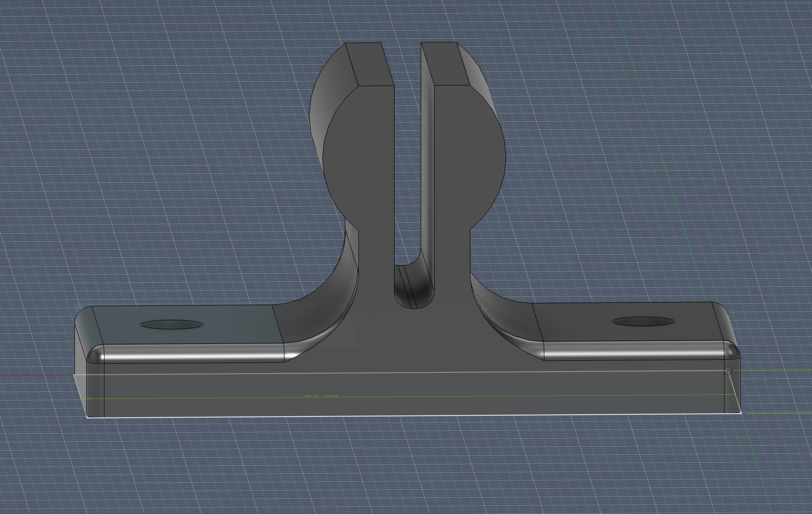Select the highlighted blue left top base face

[x=188, y=325]
